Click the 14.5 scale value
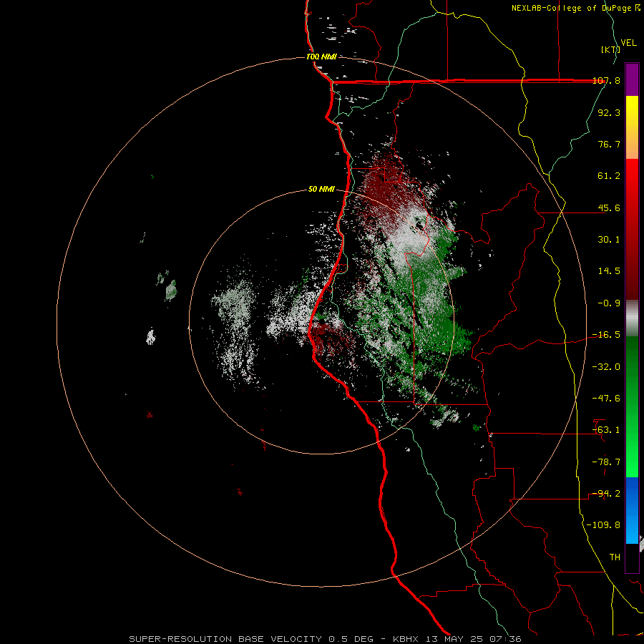 (x=609, y=271)
